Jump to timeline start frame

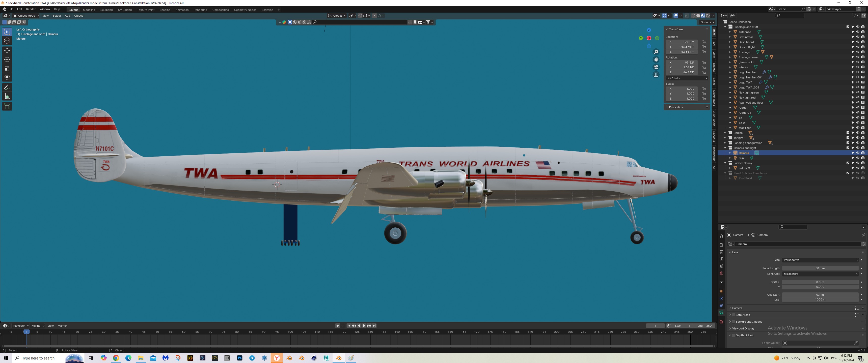coord(349,326)
